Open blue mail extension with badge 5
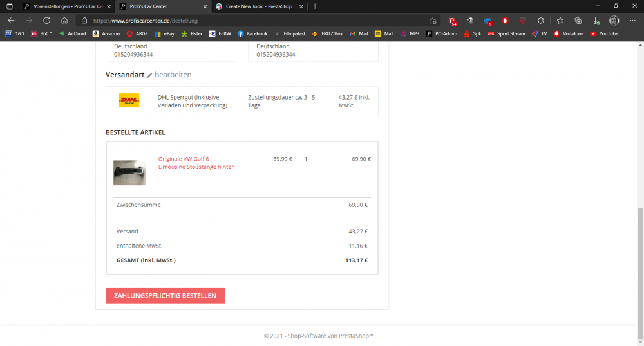The height and width of the screenshot is (346, 644). 488,21
